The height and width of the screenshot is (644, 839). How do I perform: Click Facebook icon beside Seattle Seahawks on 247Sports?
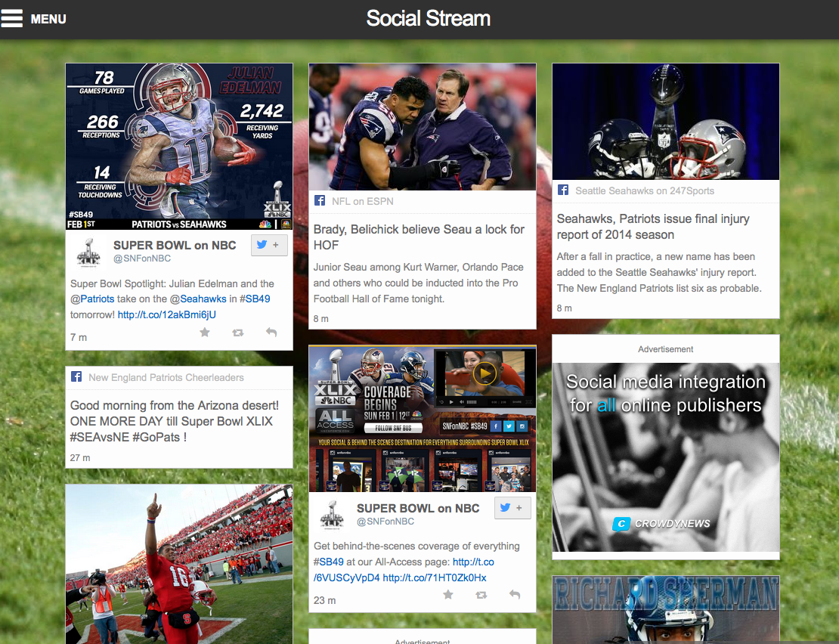tap(563, 190)
